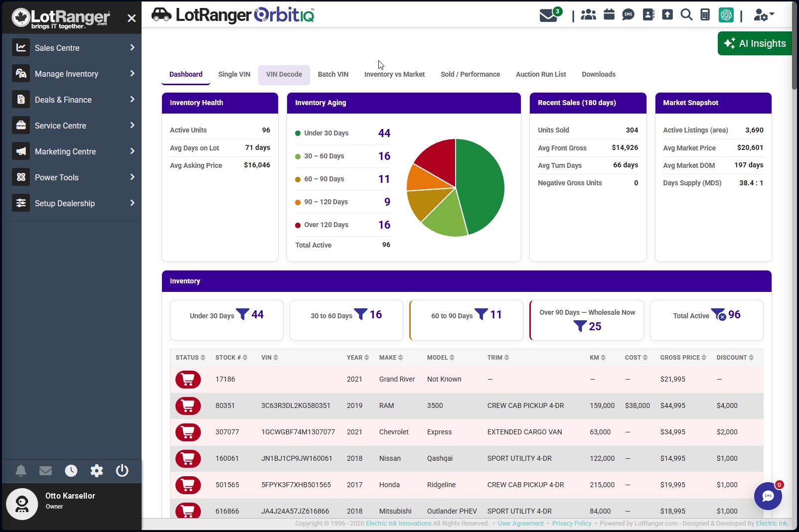Switch to the VIN Decode tab

pos(284,75)
